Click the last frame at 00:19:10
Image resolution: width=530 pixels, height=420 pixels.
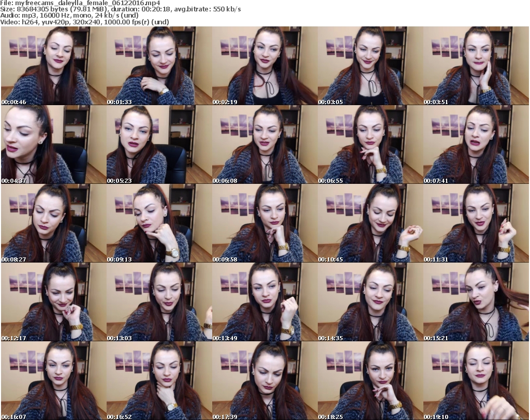click(475, 381)
